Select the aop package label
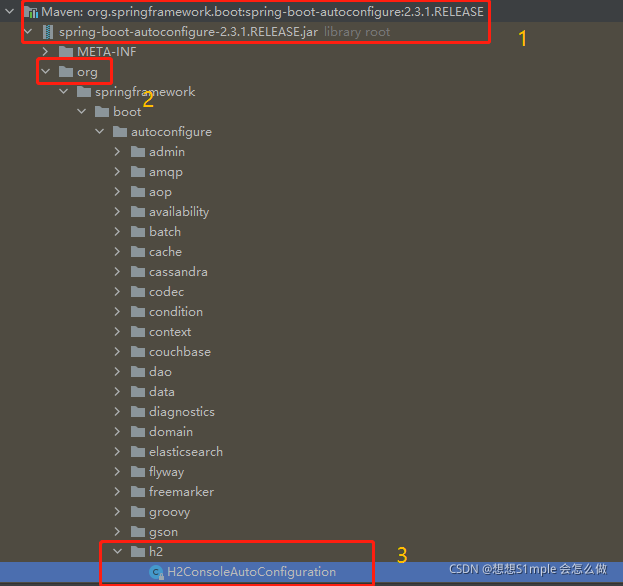623x586 pixels. tap(161, 192)
